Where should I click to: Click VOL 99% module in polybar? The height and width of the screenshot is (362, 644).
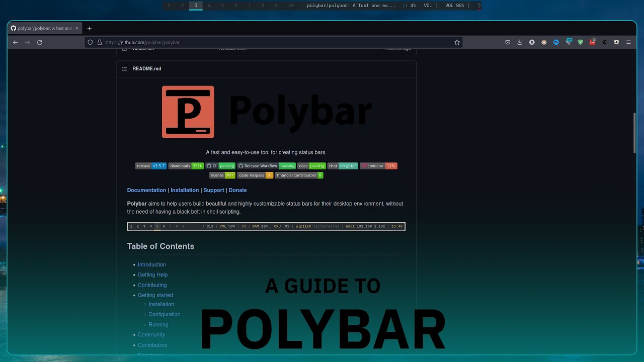(454, 6)
